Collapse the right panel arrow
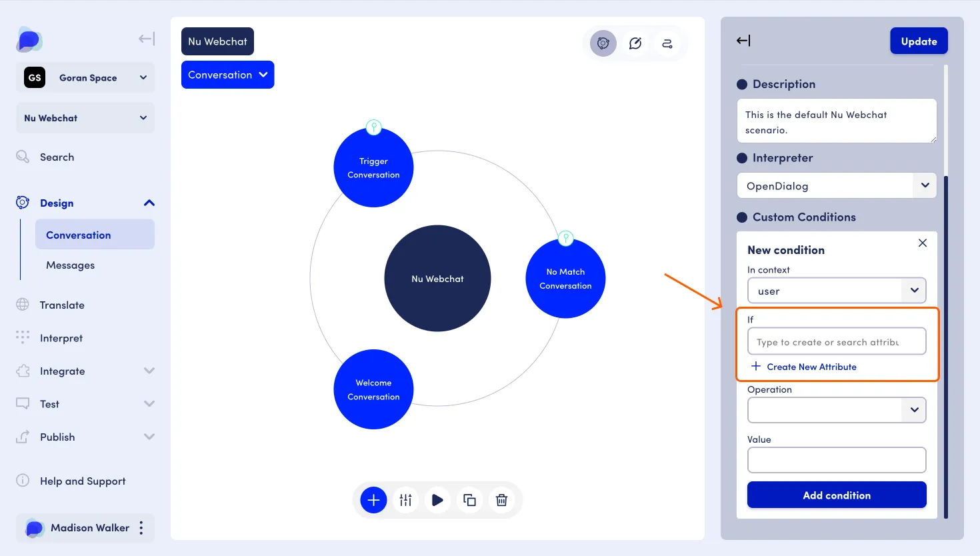This screenshot has height=556, width=980. [x=743, y=41]
